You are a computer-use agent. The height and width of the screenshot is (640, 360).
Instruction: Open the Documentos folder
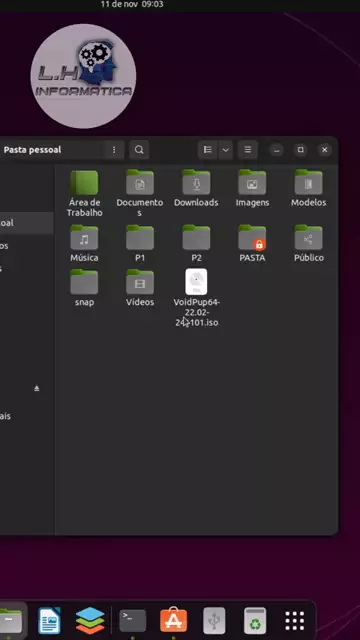coord(140,193)
